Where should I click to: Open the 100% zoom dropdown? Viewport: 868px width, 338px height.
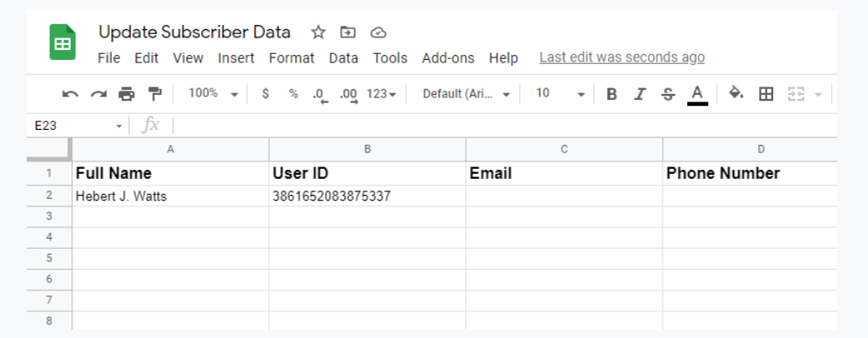point(213,94)
